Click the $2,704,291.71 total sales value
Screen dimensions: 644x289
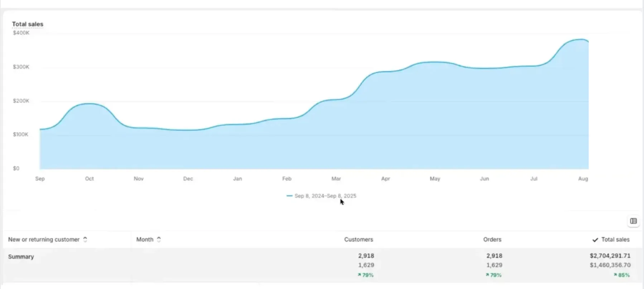[x=610, y=256]
